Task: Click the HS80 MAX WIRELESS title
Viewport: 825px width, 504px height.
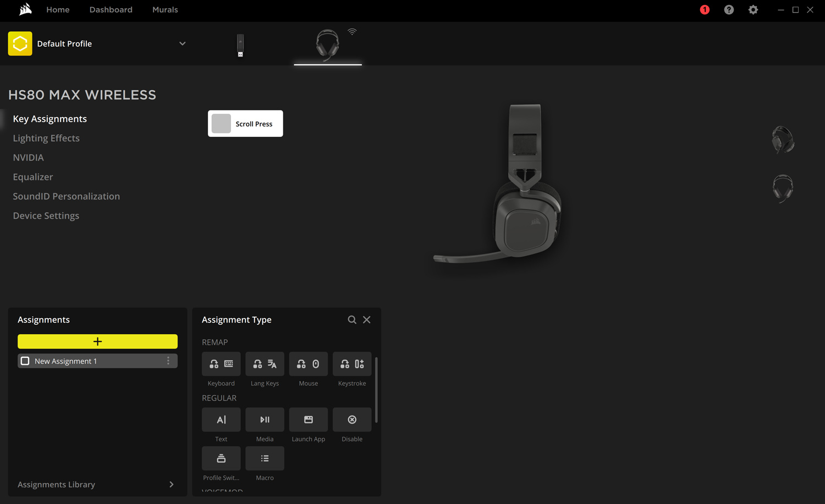Action: tap(82, 95)
